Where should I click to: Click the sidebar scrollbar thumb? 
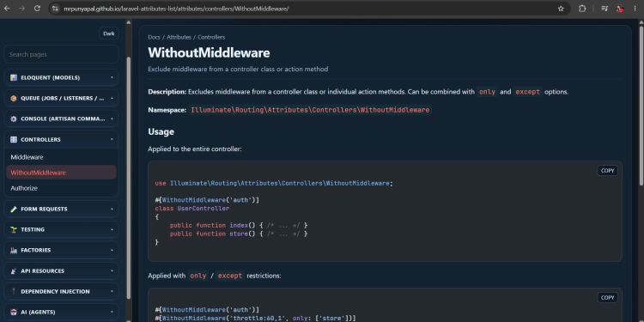(x=129, y=179)
